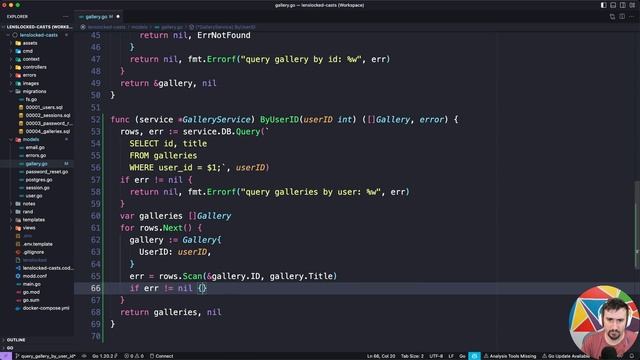The width and height of the screenshot is (640, 360).
Task: Open the .env.template file
Action: pos(38,244)
